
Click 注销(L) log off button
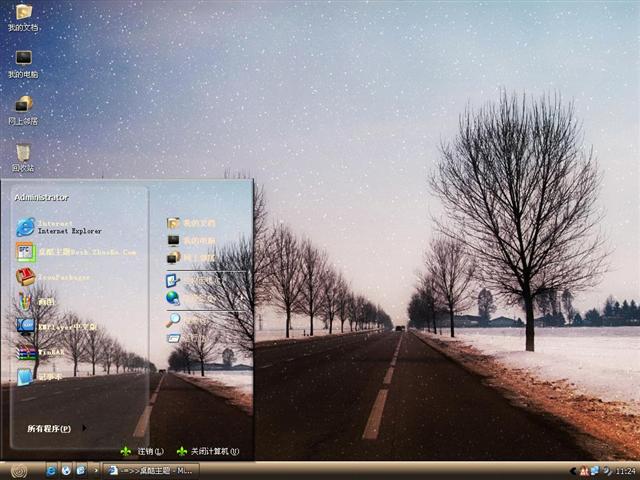point(143,451)
